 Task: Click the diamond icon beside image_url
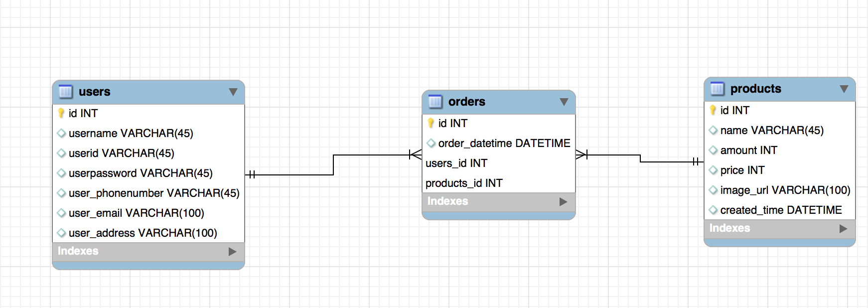point(713,190)
